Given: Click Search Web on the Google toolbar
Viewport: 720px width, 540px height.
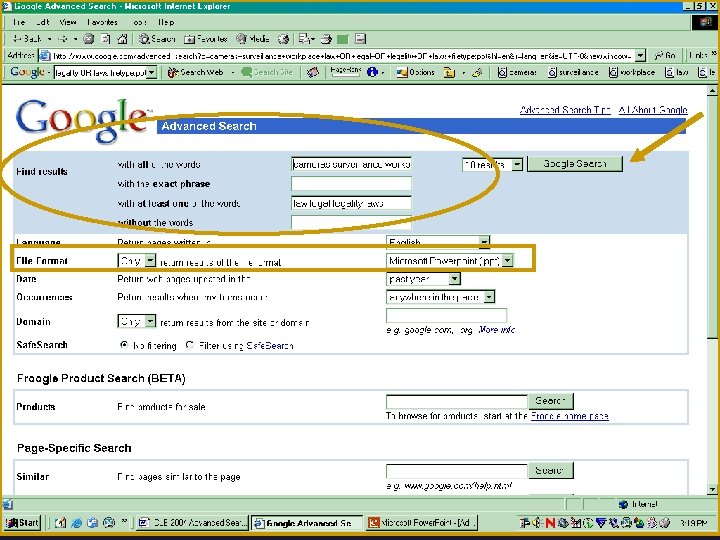Looking at the screenshot, I should click(x=196, y=72).
